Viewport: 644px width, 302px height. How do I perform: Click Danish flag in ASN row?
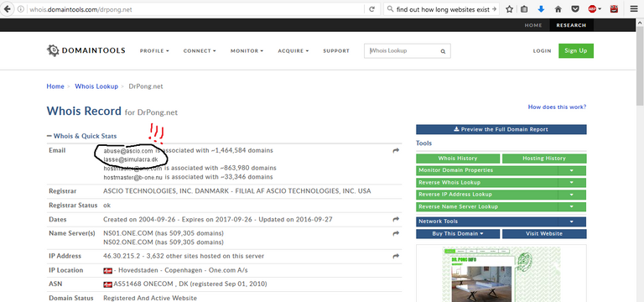pos(107,284)
